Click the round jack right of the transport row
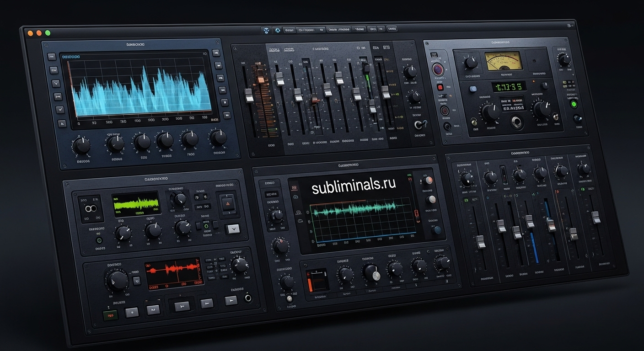This screenshot has width=644, height=351. [x=248, y=298]
